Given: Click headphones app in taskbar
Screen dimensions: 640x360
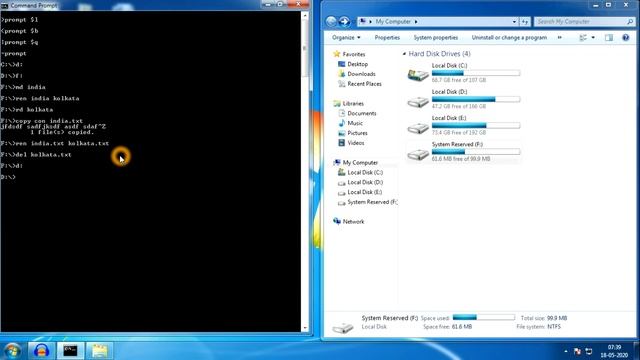Looking at the screenshot, I should (41, 351).
